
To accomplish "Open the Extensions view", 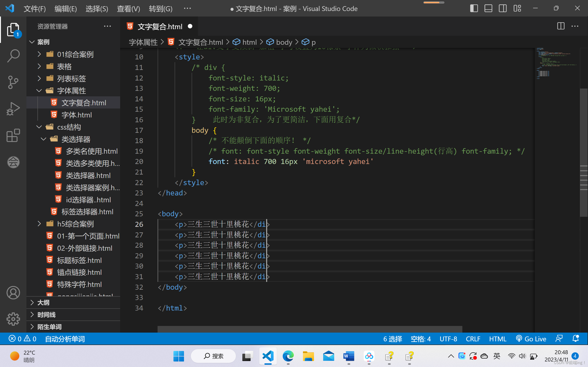I will [x=13, y=135].
